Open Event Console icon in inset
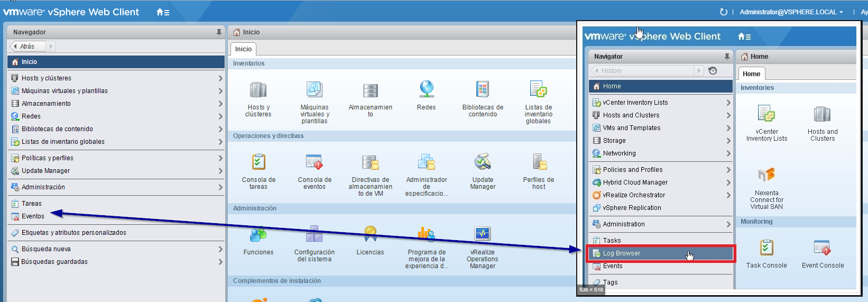 823,248
